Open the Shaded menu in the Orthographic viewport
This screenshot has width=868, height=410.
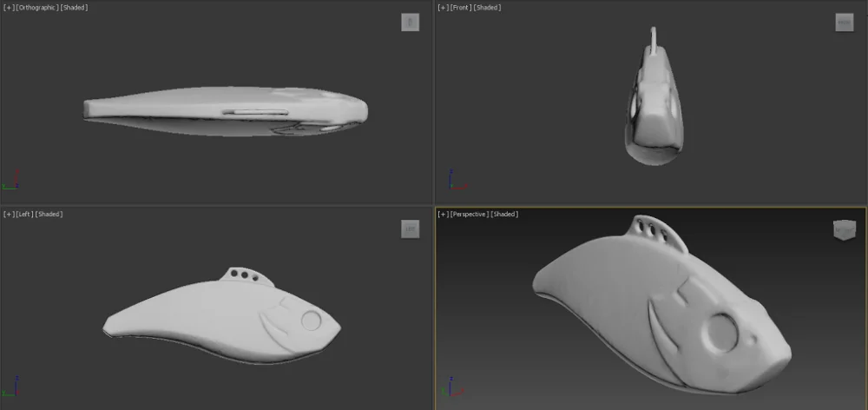(x=74, y=7)
